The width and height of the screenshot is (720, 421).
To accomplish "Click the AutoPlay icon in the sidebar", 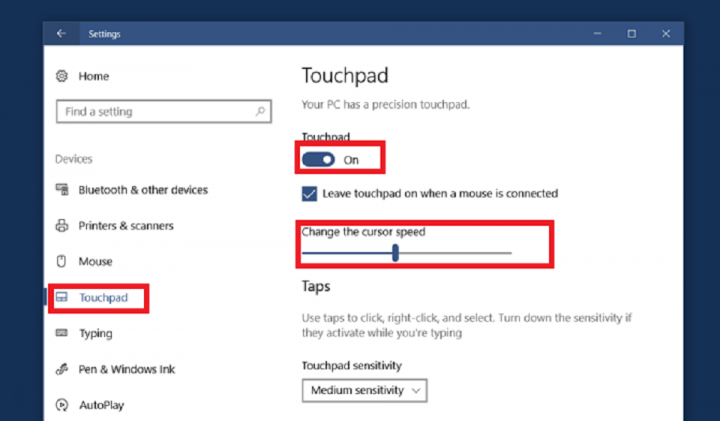I will point(62,406).
